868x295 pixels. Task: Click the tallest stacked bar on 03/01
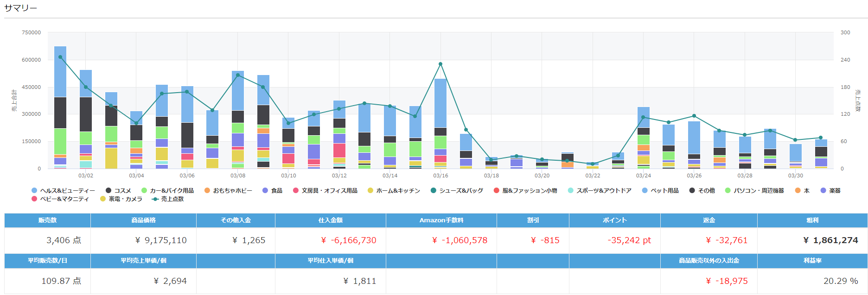tap(60, 107)
